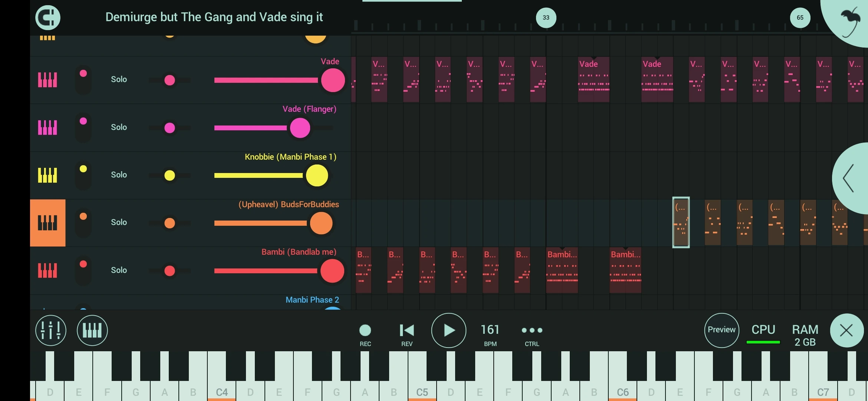Open the CTRL three-dots menu
The height and width of the screenshot is (401, 868).
532,330
